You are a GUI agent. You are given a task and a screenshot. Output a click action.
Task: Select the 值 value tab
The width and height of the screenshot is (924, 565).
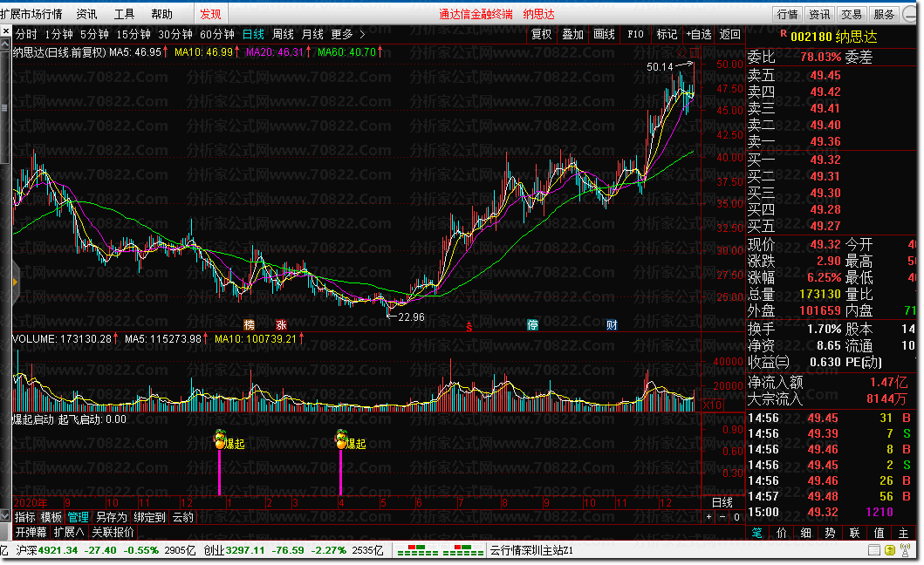click(x=879, y=533)
